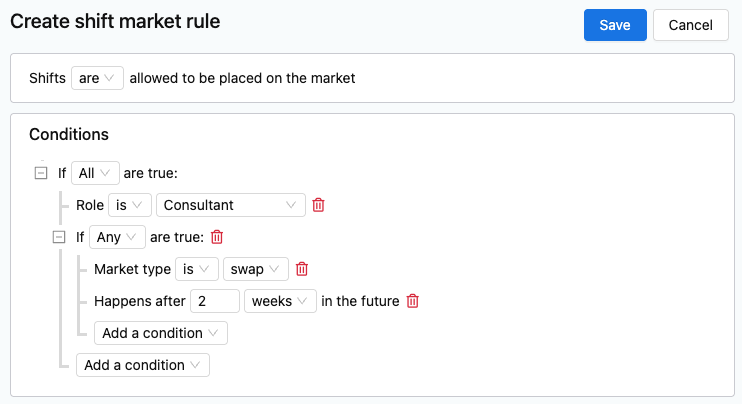Viewport: 742px width, 404px height.
Task: Open the Any quantifier dropdown
Action: [x=117, y=237]
